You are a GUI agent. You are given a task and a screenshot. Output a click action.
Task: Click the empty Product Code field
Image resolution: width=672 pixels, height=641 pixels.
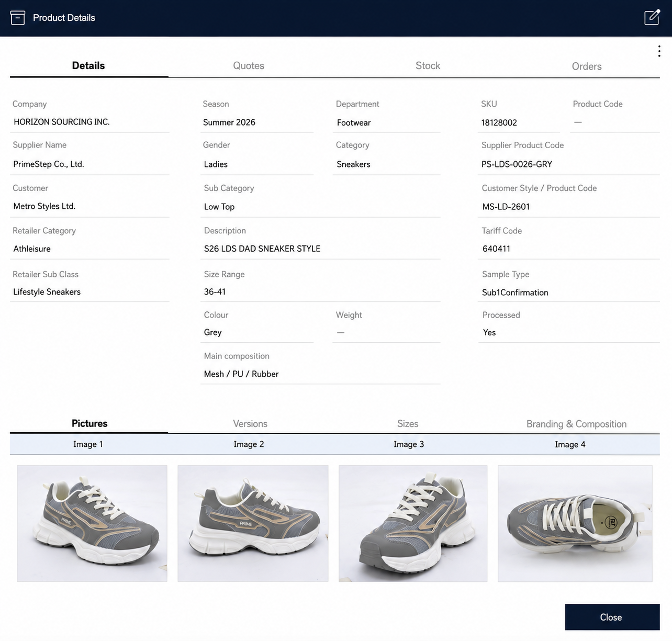point(615,122)
